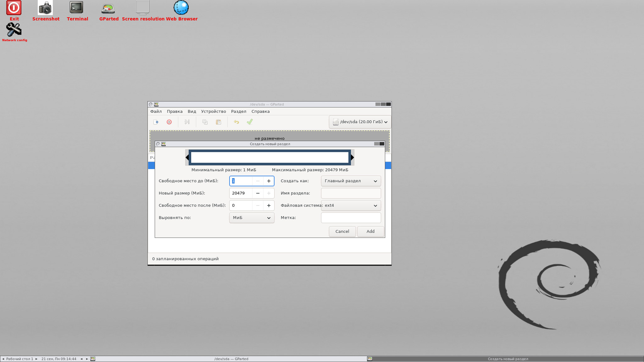Viewport: 644px width, 362px height.
Task: Open the Раздел menu
Action: [x=239, y=112]
